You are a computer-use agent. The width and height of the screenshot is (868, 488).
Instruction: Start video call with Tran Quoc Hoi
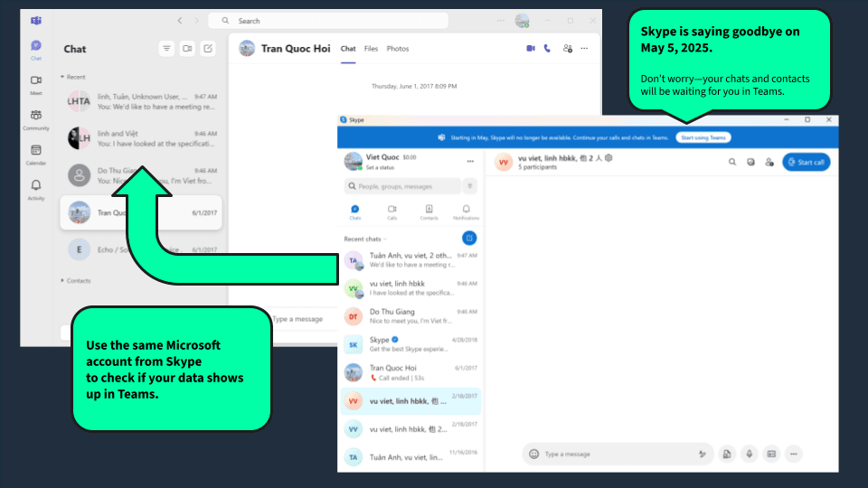click(531, 49)
